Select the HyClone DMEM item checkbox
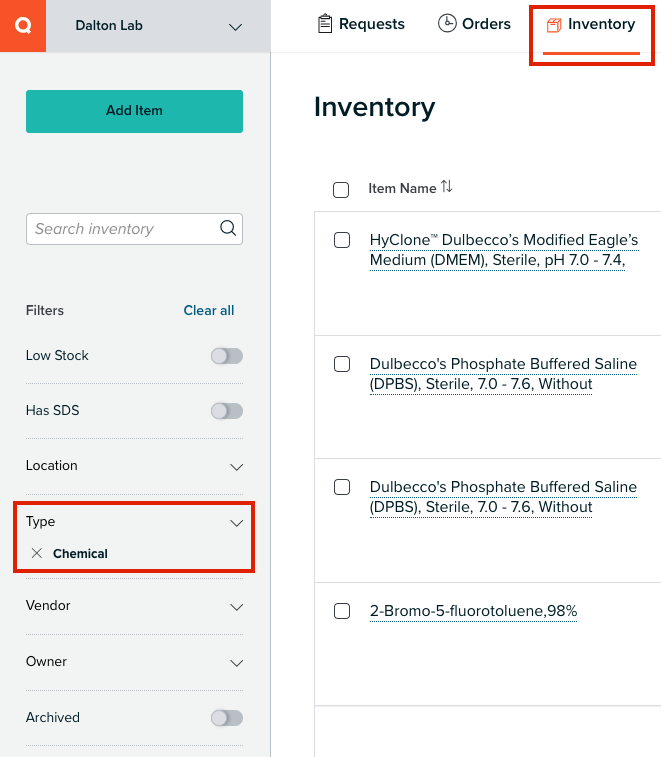This screenshot has width=661, height=757. [342, 240]
